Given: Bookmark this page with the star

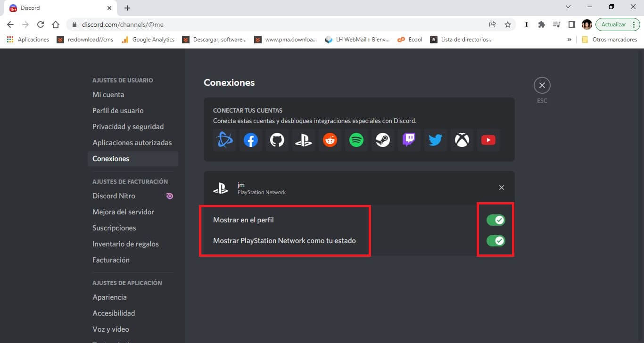Looking at the screenshot, I should click(x=508, y=24).
